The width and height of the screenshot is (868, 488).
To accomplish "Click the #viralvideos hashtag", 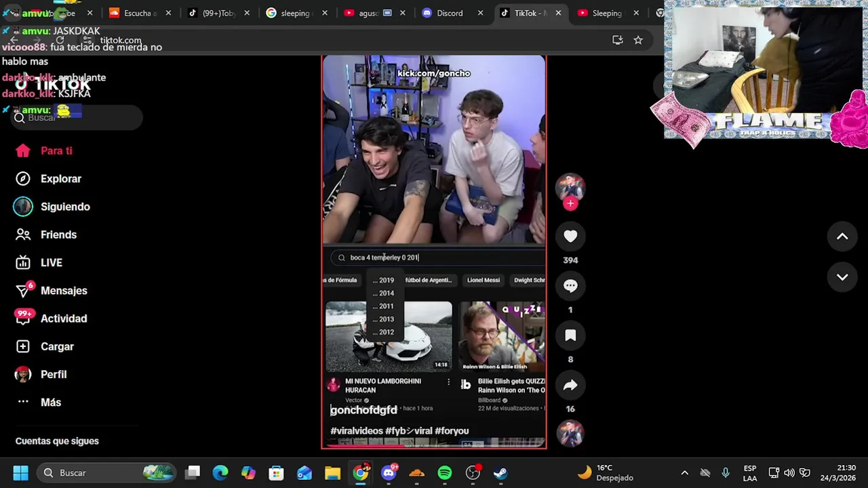I will coord(357,431).
